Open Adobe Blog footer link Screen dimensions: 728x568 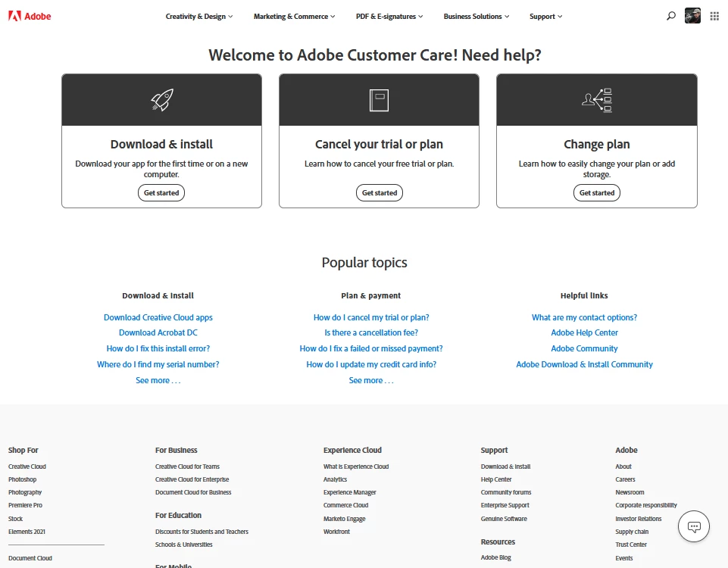496,558
